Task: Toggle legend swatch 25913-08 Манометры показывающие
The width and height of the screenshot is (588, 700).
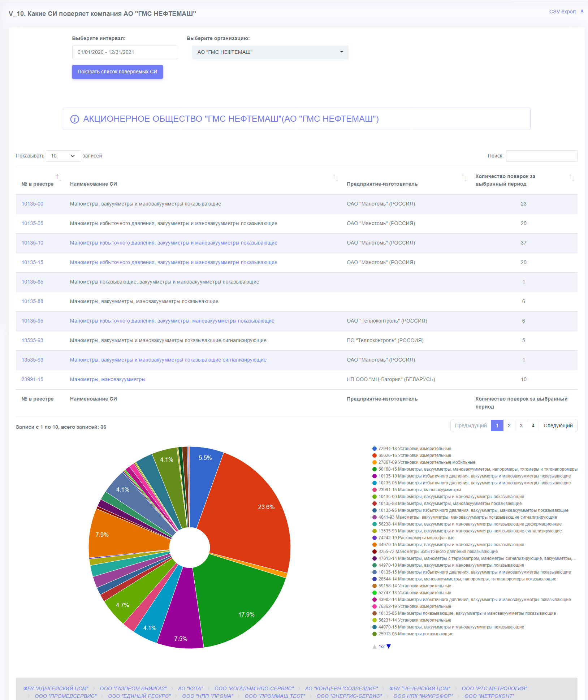Action: (375, 634)
